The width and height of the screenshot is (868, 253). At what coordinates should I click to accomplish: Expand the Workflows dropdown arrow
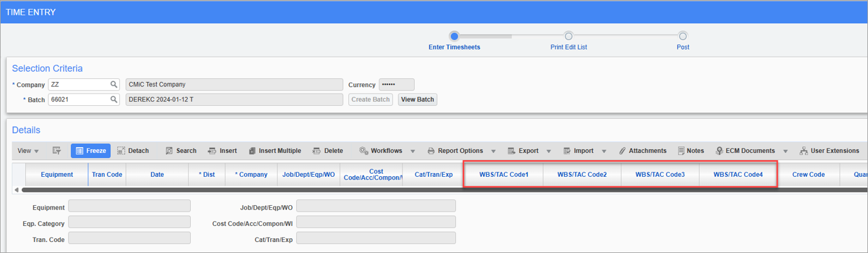point(413,152)
